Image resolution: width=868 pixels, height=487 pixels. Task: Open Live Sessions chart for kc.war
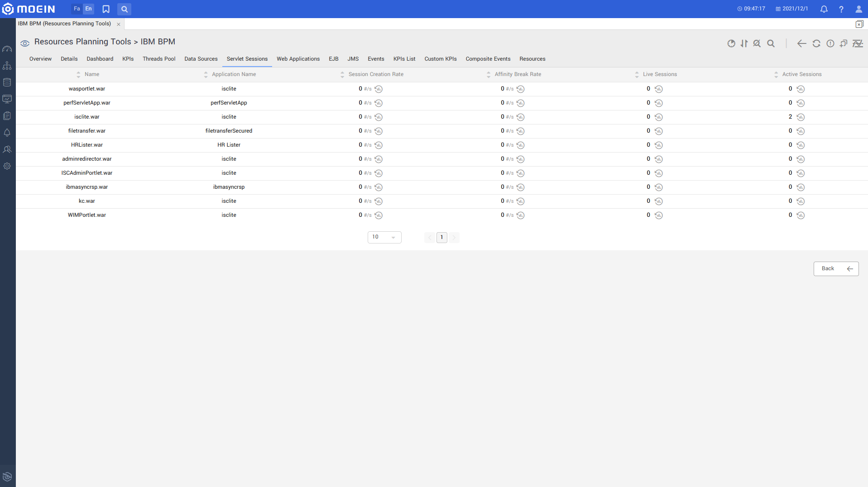(x=658, y=201)
